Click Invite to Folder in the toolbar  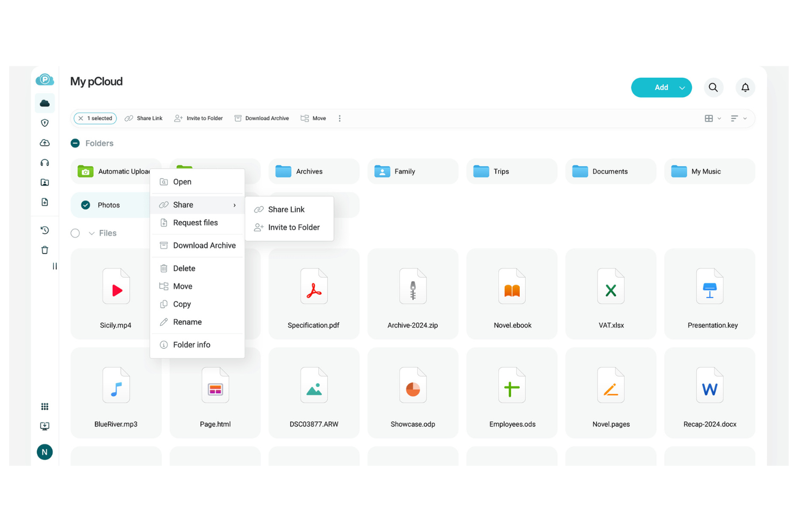pyautogui.click(x=198, y=119)
